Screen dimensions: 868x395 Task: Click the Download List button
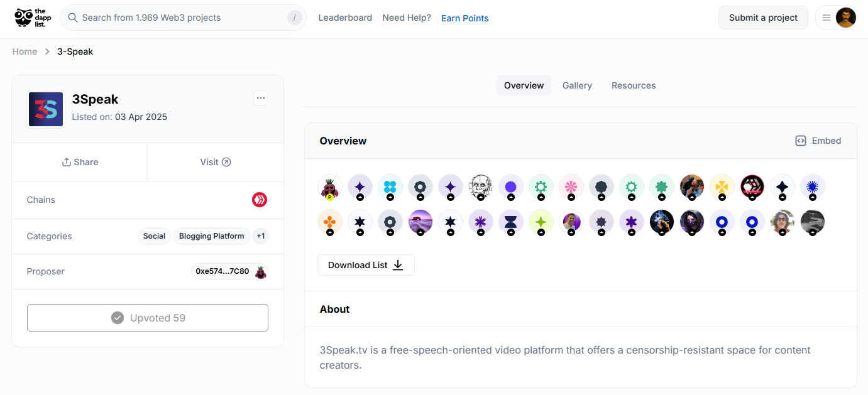coord(366,265)
